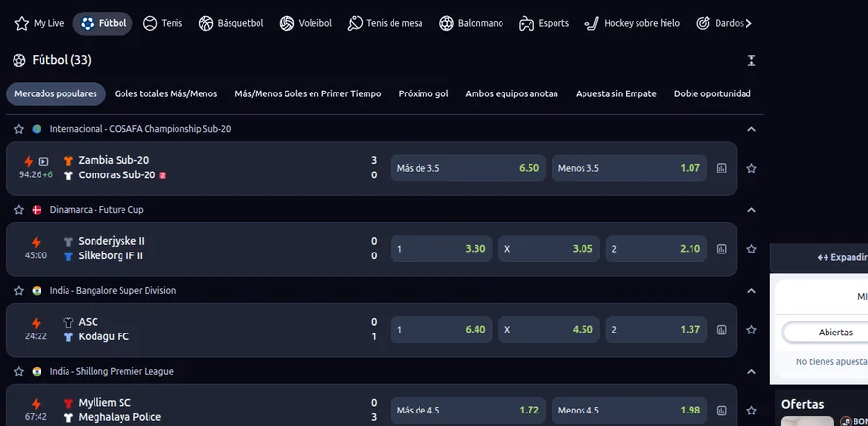Screen dimensions: 868x426
Task: Bet Menos 3.5 at 1.07
Action: pos(629,169)
